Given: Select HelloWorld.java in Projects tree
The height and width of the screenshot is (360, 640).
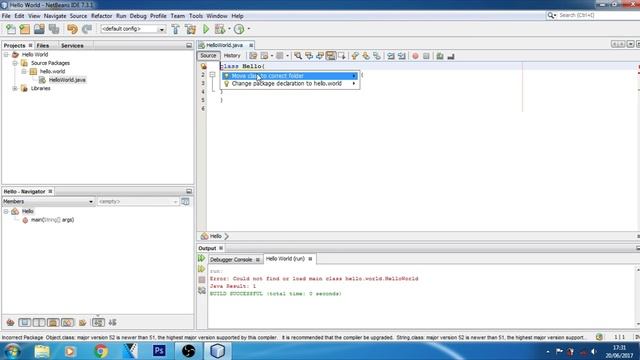Looking at the screenshot, I should point(67,80).
